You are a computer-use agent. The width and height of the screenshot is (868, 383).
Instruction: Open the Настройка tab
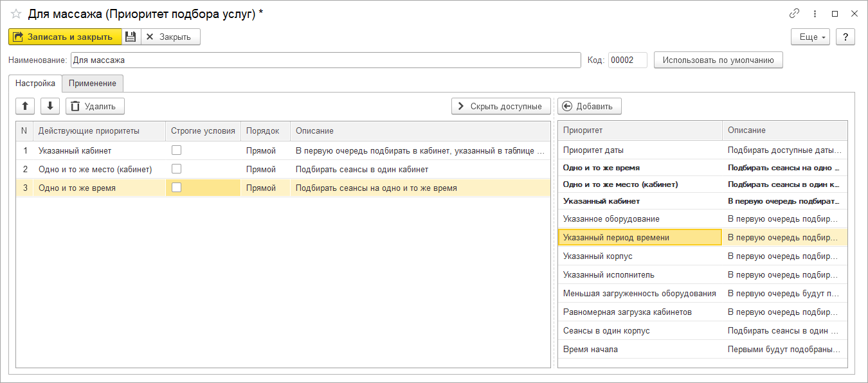pos(35,83)
